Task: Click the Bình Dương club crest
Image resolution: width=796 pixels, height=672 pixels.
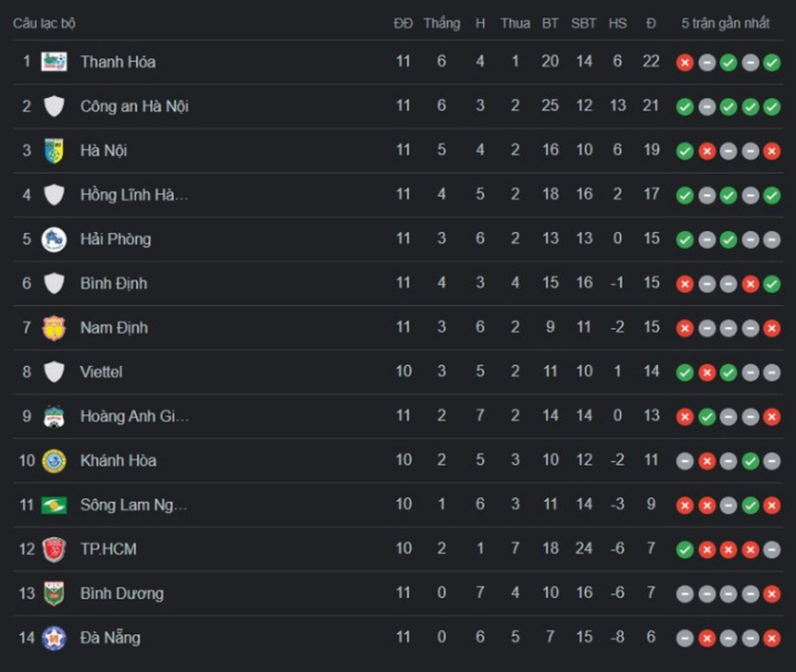Action: tap(54, 594)
